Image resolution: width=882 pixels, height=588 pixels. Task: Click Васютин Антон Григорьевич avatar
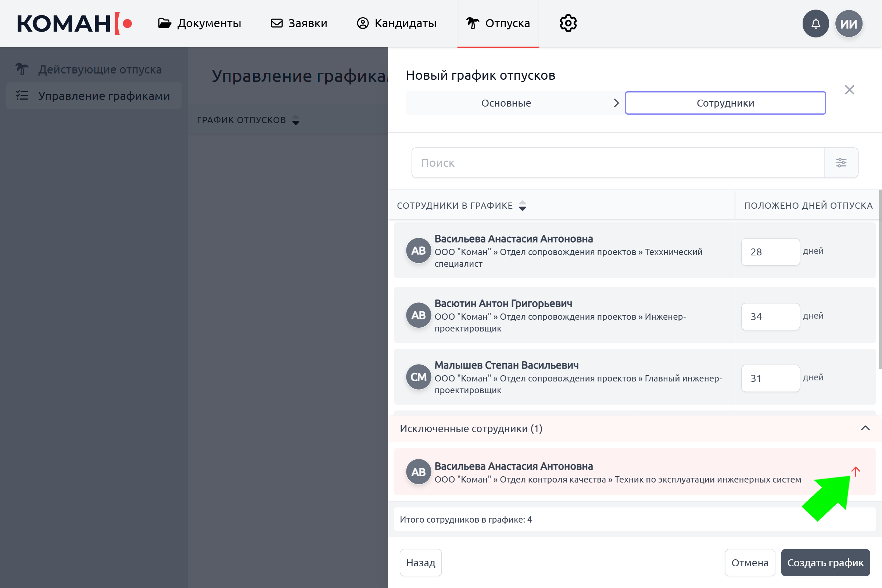click(418, 315)
